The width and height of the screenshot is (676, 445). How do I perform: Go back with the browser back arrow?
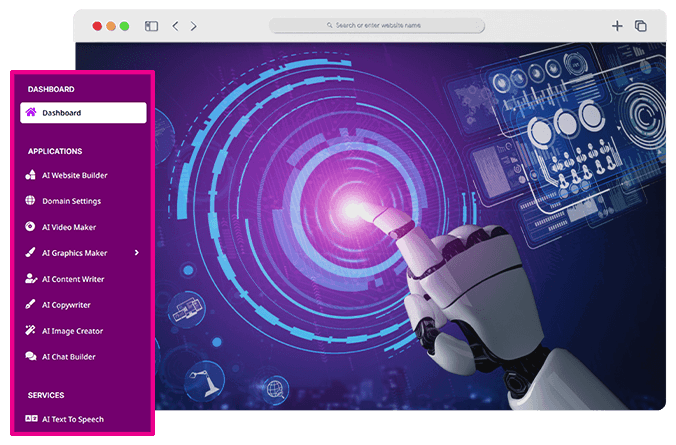coord(175,26)
